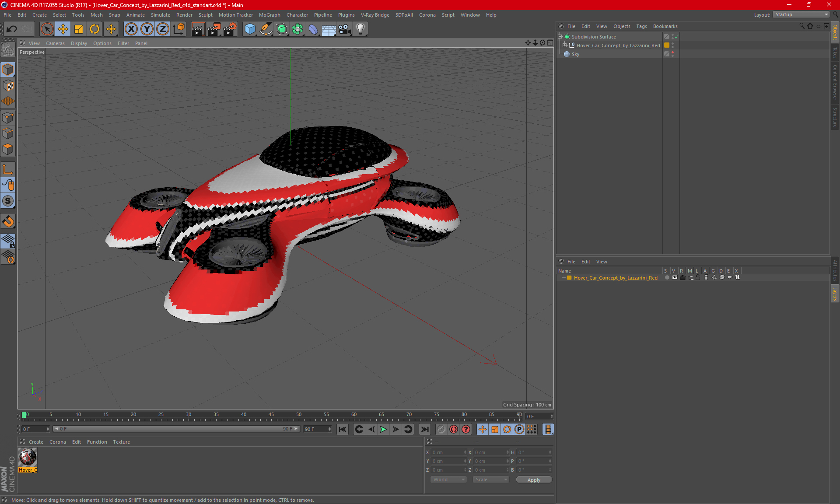Viewport: 840px width, 504px height.
Task: Click the timeline preview range slider
Action: point(176,429)
